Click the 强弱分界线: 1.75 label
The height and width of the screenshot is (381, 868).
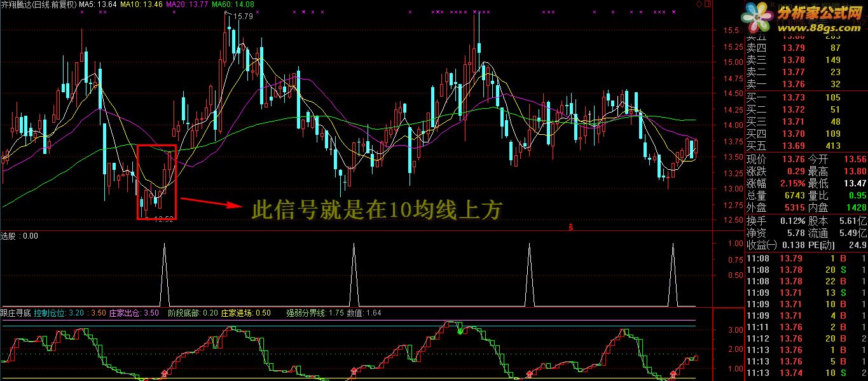pyautogui.click(x=315, y=313)
